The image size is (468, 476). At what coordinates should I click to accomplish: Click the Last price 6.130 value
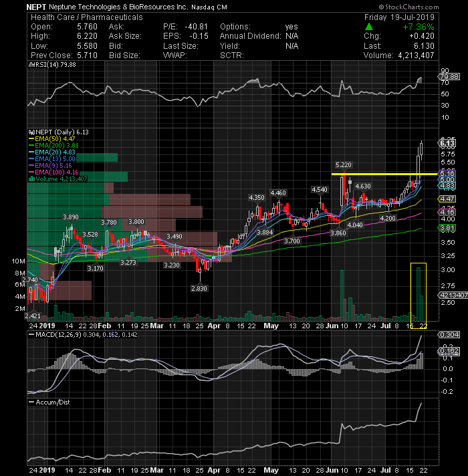(x=424, y=46)
